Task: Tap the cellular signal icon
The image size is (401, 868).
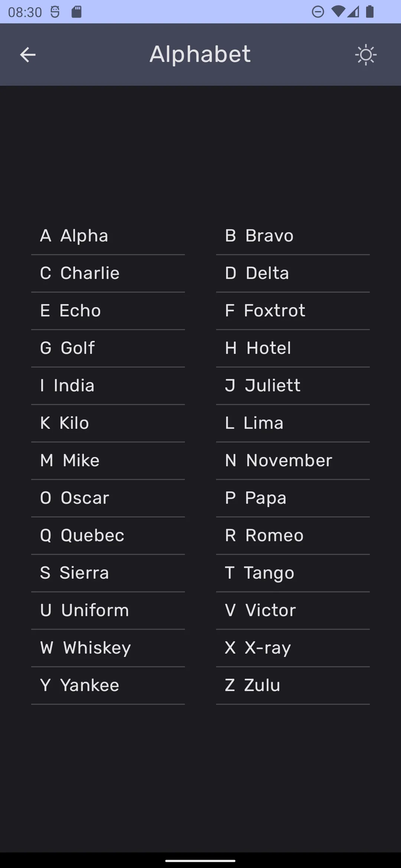Action: [353, 12]
